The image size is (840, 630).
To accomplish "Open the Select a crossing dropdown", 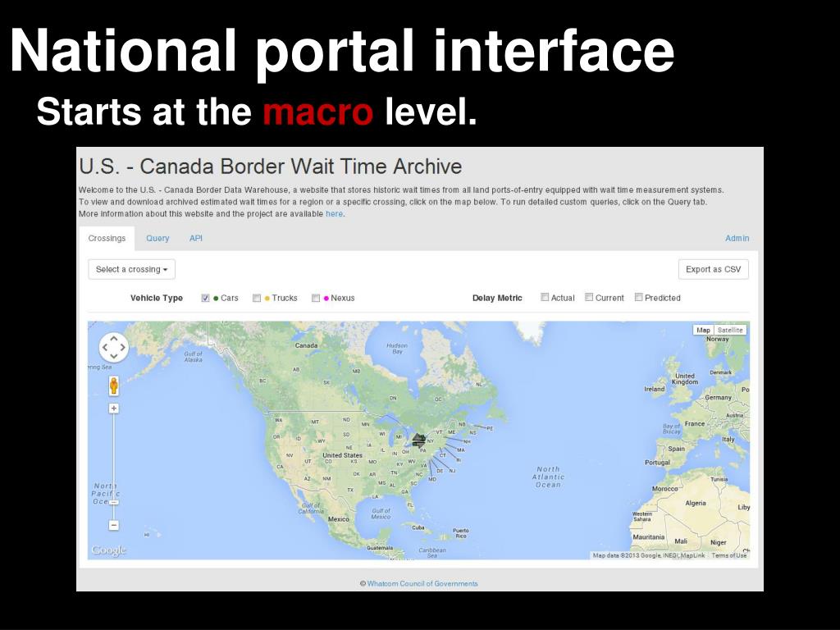I will click(132, 269).
